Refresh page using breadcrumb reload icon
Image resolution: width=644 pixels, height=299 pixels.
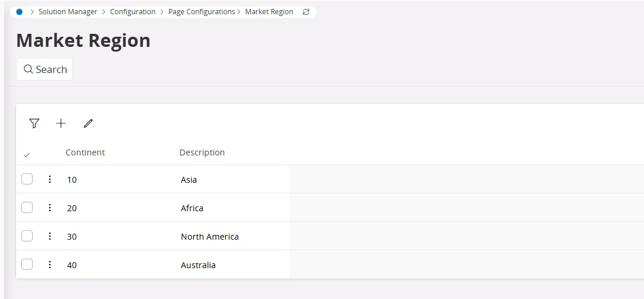coord(306,12)
